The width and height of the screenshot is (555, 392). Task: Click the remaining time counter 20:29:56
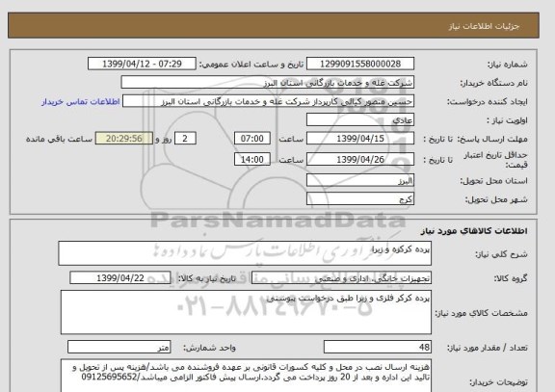pyautogui.click(x=124, y=139)
